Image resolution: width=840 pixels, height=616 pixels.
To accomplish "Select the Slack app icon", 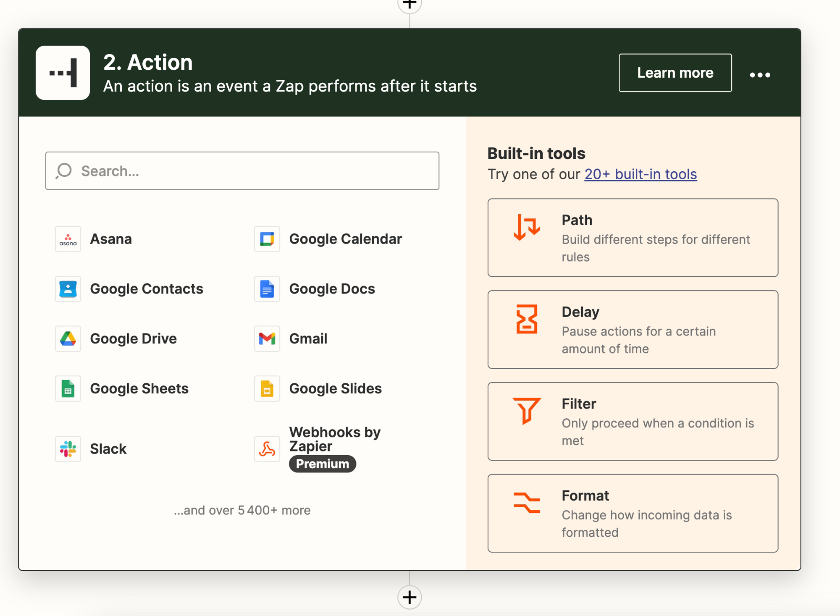I will 68,449.
